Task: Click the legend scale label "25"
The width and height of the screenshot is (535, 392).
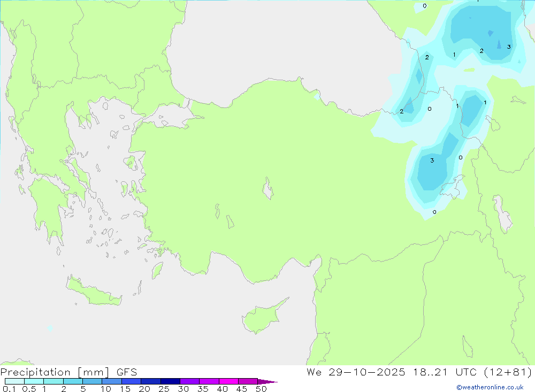Action: click(x=164, y=389)
